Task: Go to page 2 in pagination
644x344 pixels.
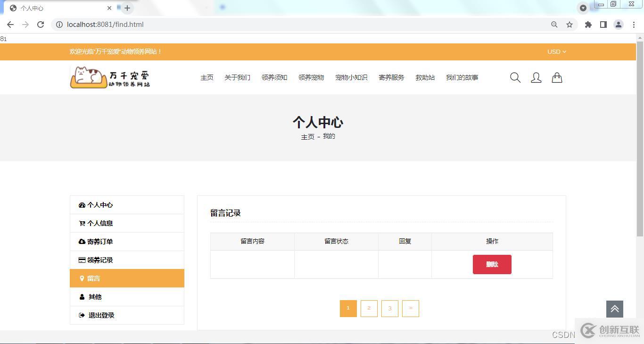Action: tap(369, 309)
